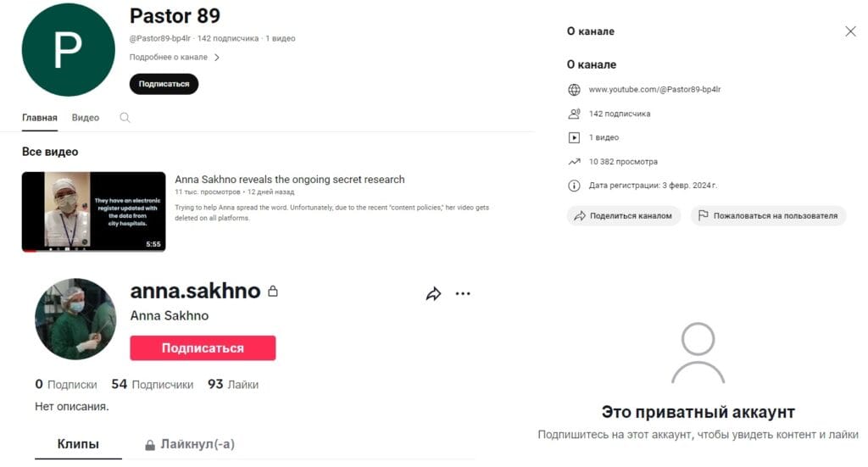The width and height of the screenshot is (868, 467).
Task: Subscribe with the black 'Подписаться' button
Action: point(164,84)
